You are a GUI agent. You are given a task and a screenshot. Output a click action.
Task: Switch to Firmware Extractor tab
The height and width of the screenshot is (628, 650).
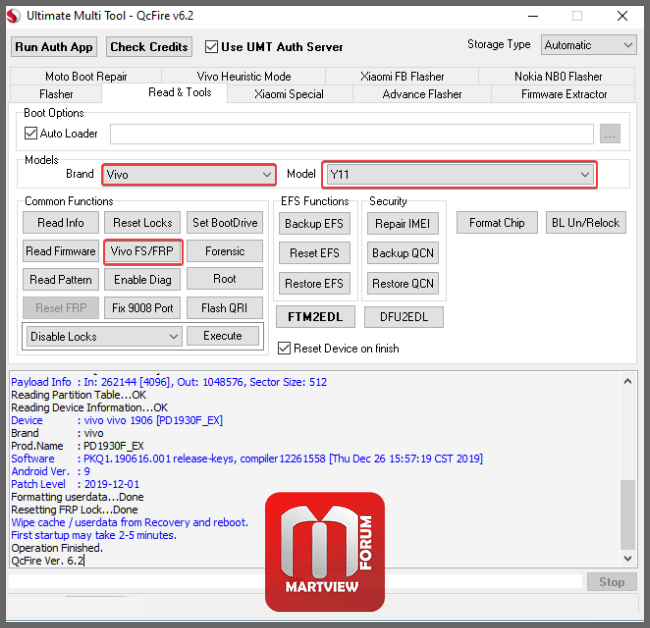click(564, 94)
